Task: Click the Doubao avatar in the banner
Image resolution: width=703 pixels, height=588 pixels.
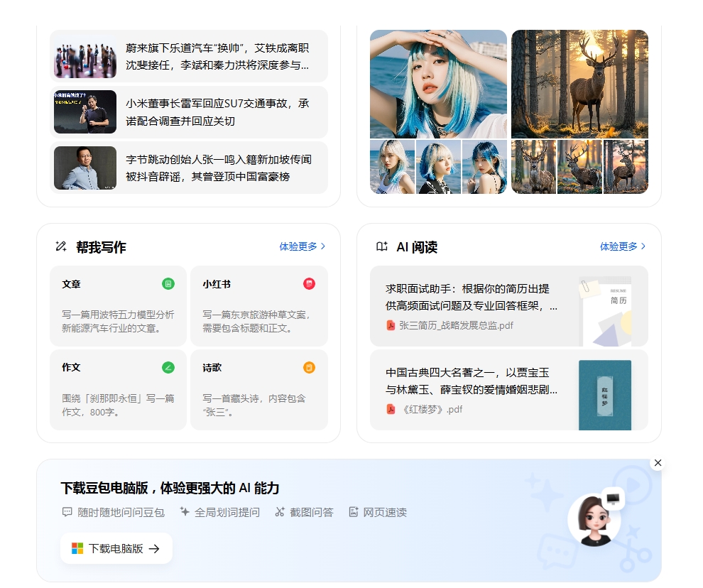Action: pyautogui.click(x=594, y=521)
